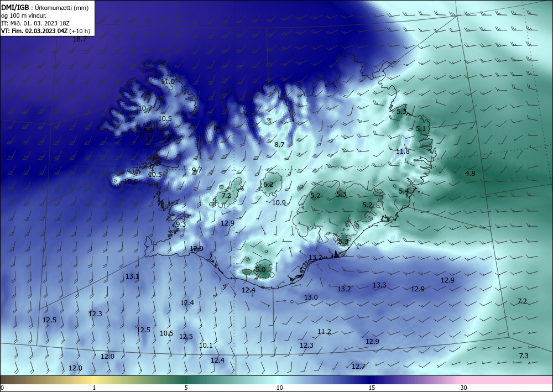Click the color scale tick label 1
The height and width of the screenshot is (392, 553).
click(94, 388)
